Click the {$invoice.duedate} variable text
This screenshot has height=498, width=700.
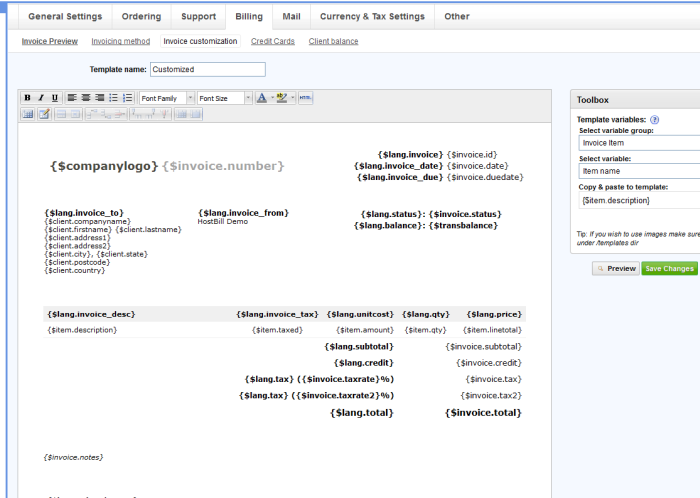pyautogui.click(x=485, y=177)
